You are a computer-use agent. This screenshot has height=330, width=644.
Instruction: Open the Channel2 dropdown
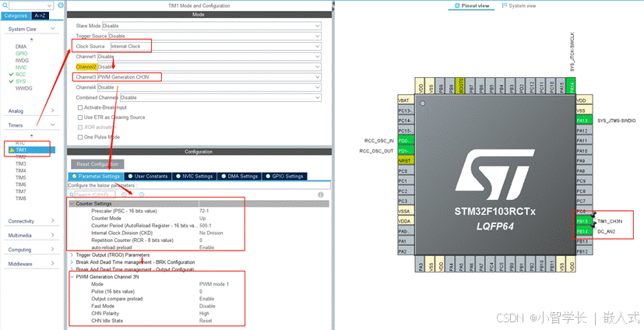[x=209, y=66]
